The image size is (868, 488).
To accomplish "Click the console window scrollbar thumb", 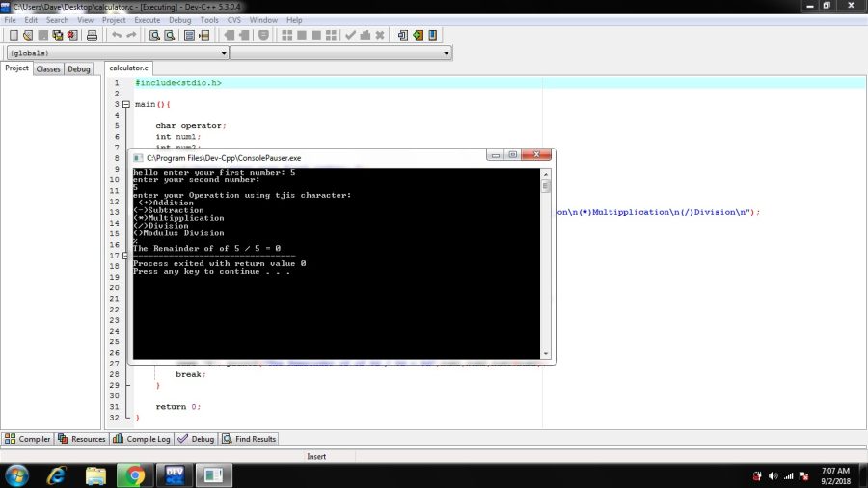I will [546, 186].
